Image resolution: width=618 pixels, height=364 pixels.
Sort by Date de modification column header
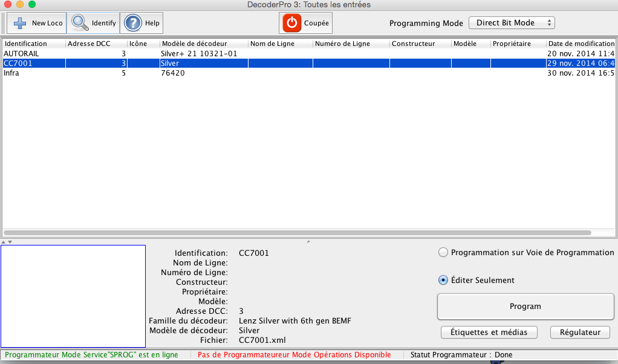pyautogui.click(x=581, y=44)
